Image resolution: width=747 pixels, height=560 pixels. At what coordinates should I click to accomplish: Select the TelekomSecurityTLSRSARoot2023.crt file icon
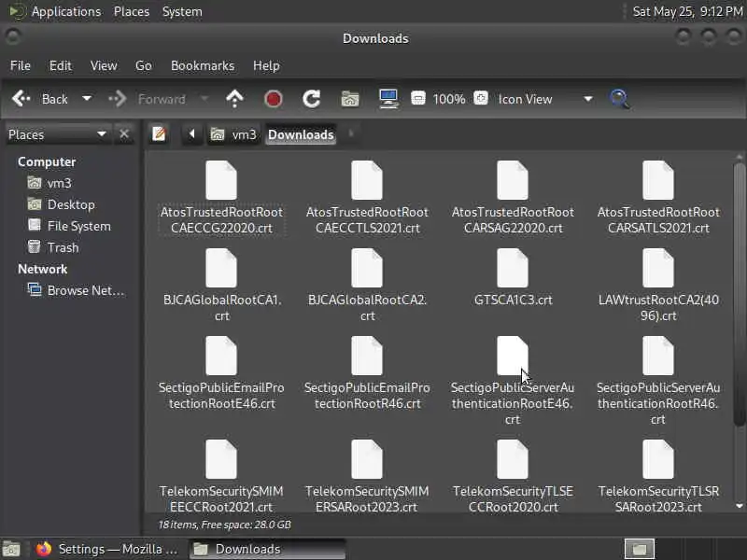tap(658, 459)
